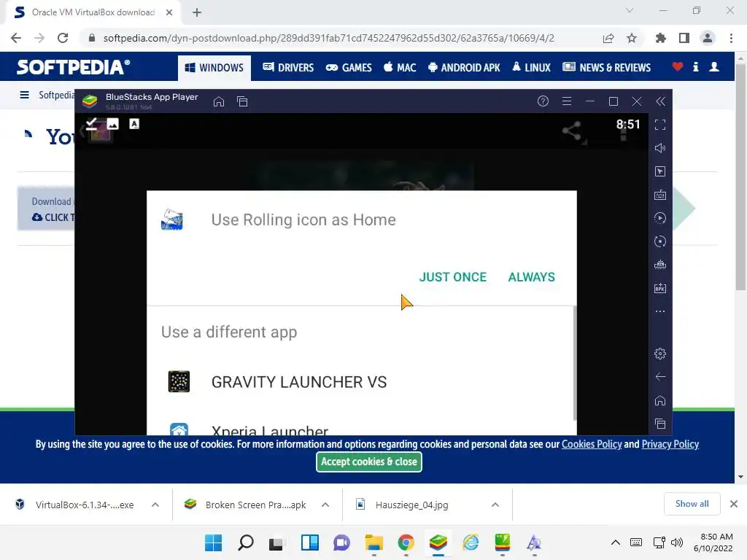Click the Rolling icon app icon in dialog
This screenshot has width=747, height=560.
[172, 219]
